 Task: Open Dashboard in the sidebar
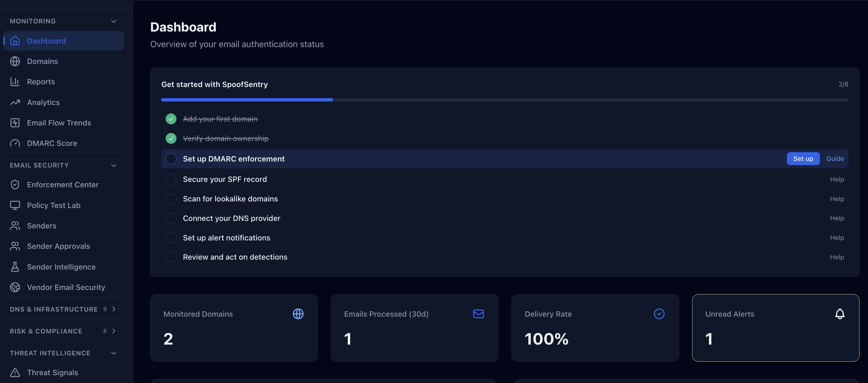point(64,41)
